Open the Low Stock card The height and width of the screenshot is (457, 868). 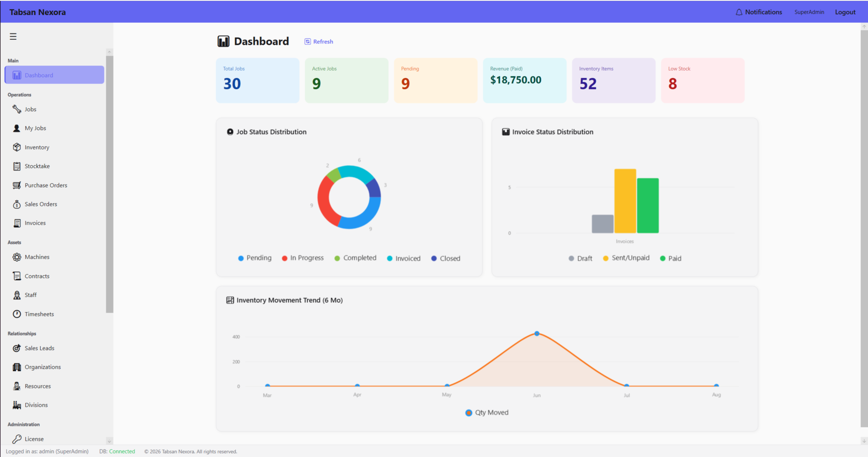(x=703, y=81)
